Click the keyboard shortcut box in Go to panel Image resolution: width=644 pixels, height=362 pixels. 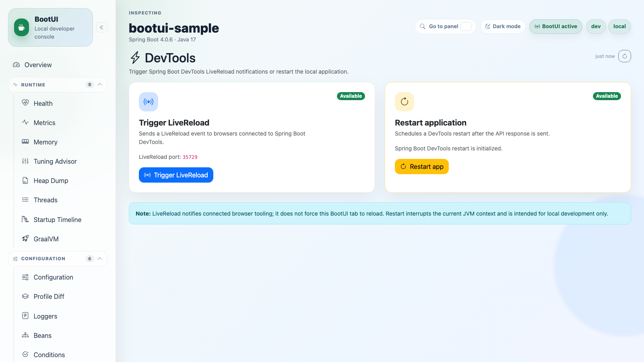(466, 27)
